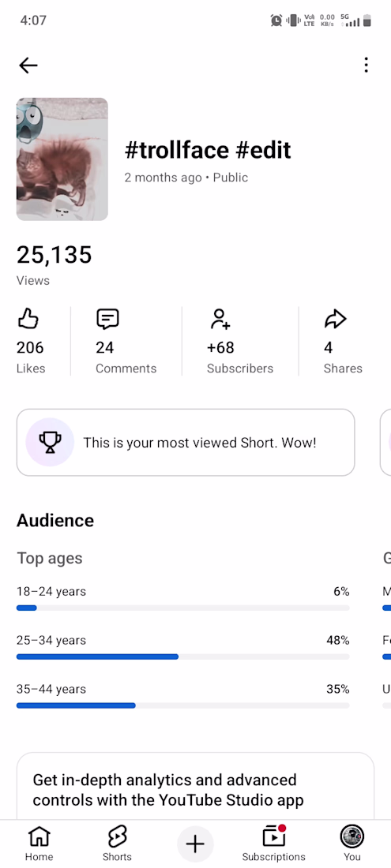Tap the Shares arrow icon

click(335, 319)
